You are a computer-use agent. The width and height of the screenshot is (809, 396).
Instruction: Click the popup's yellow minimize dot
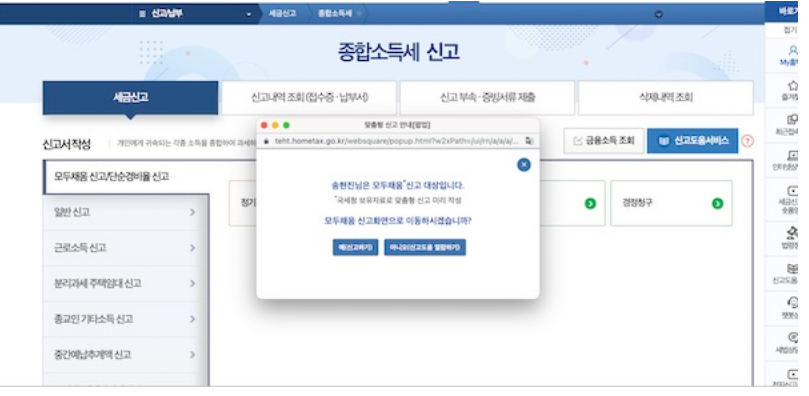tap(275, 125)
